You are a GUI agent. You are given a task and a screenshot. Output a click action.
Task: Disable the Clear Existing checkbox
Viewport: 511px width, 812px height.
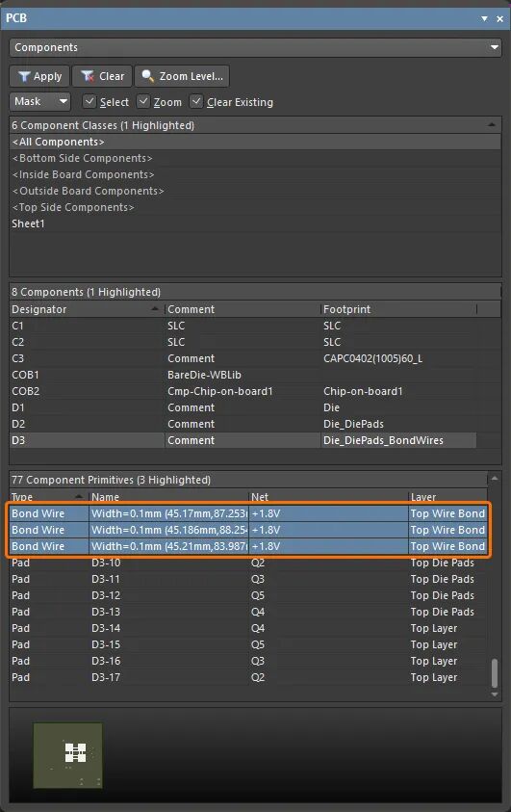point(196,101)
